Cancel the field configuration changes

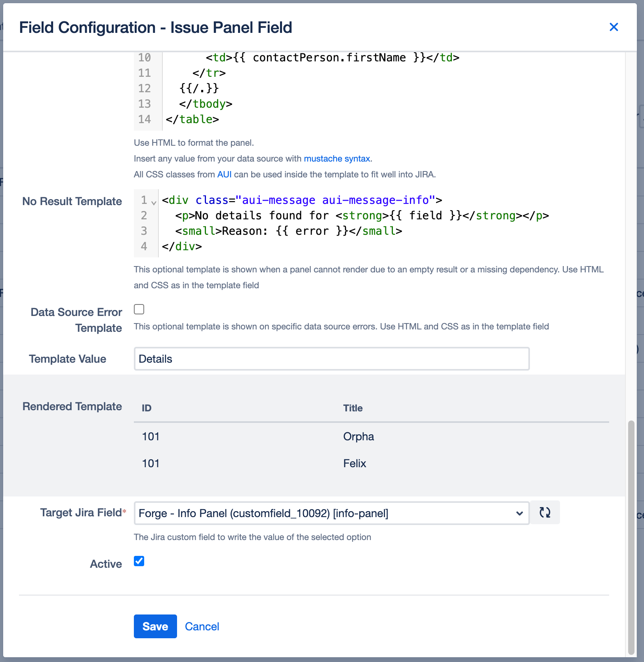coord(202,626)
